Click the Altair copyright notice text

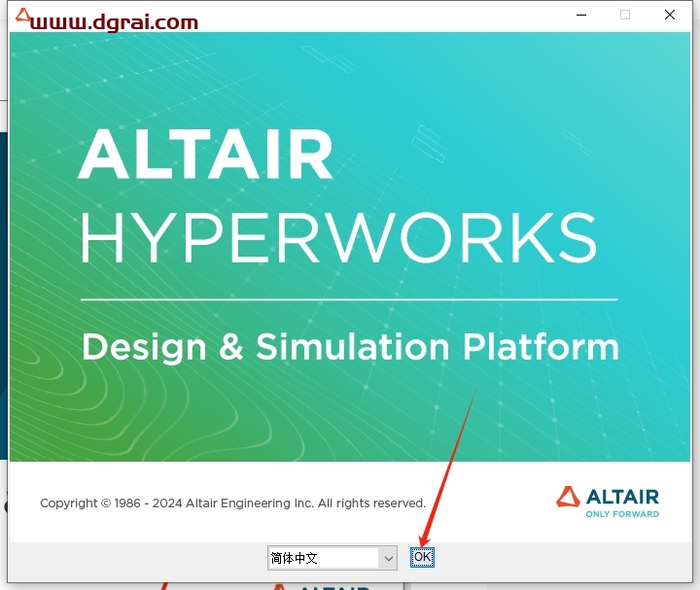coord(232,503)
